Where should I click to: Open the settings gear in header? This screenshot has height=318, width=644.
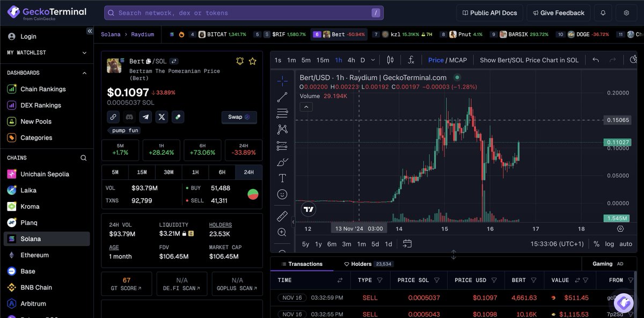pos(626,13)
